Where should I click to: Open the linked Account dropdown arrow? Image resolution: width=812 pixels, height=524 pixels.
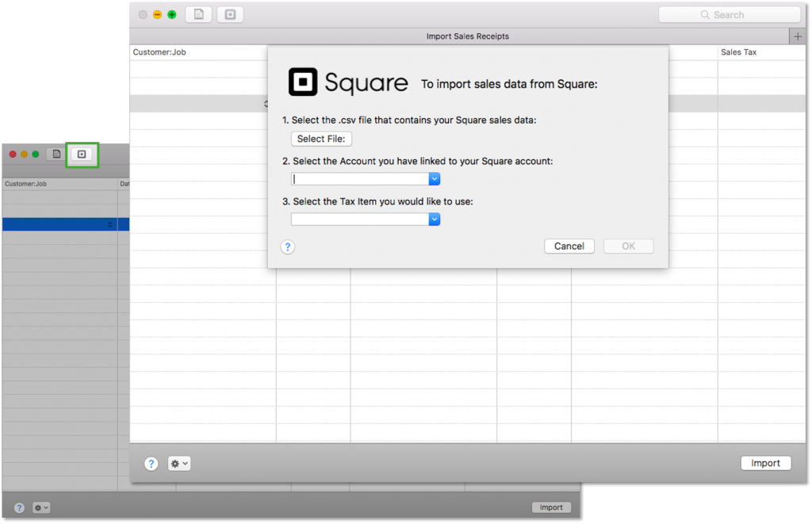(x=435, y=179)
